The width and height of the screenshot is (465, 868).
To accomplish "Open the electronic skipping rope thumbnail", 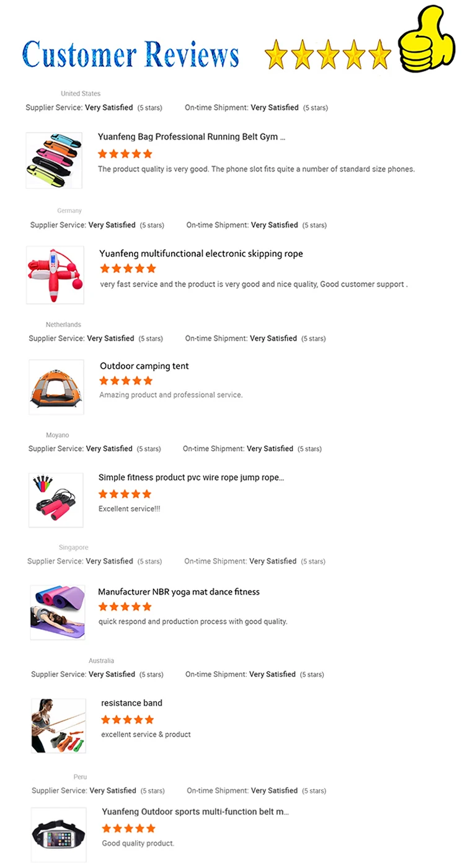I will (55, 275).
